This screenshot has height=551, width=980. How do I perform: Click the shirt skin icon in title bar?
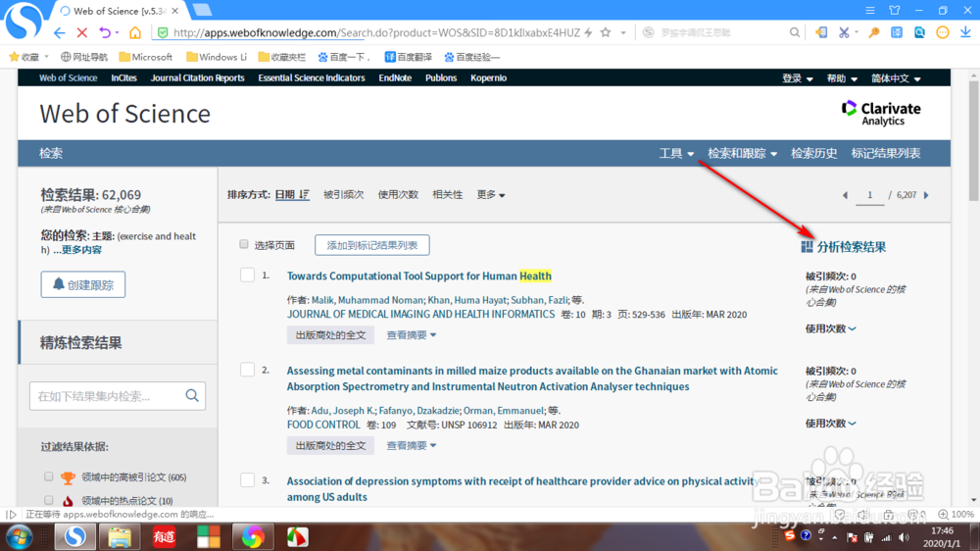point(895,10)
